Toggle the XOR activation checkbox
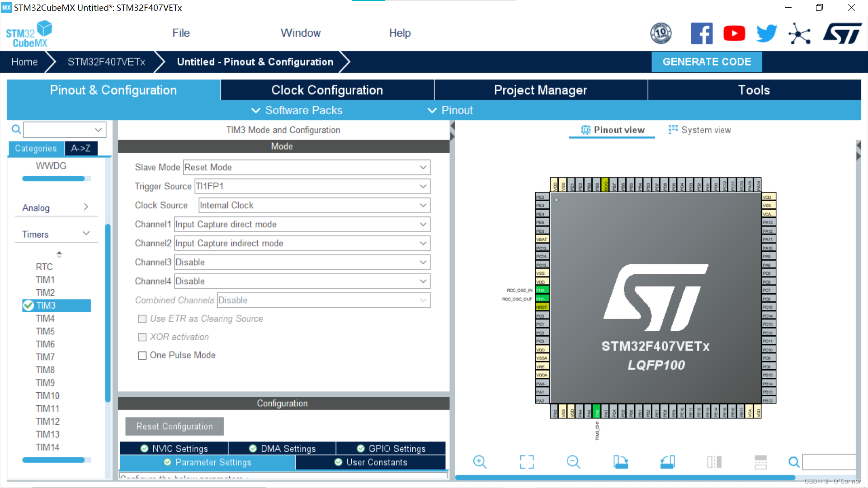868x488 pixels. tap(142, 337)
